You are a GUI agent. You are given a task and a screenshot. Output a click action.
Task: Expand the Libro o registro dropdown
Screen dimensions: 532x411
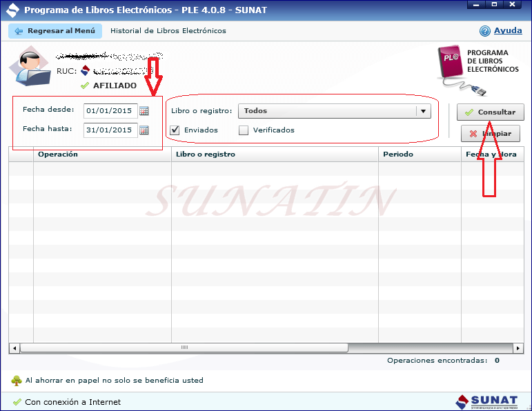tap(423, 111)
